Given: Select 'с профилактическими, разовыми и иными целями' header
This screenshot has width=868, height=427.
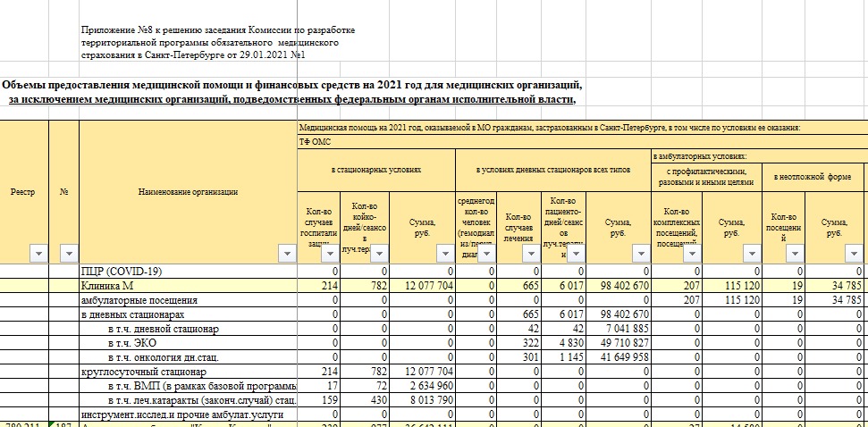Looking at the screenshot, I should [x=707, y=177].
